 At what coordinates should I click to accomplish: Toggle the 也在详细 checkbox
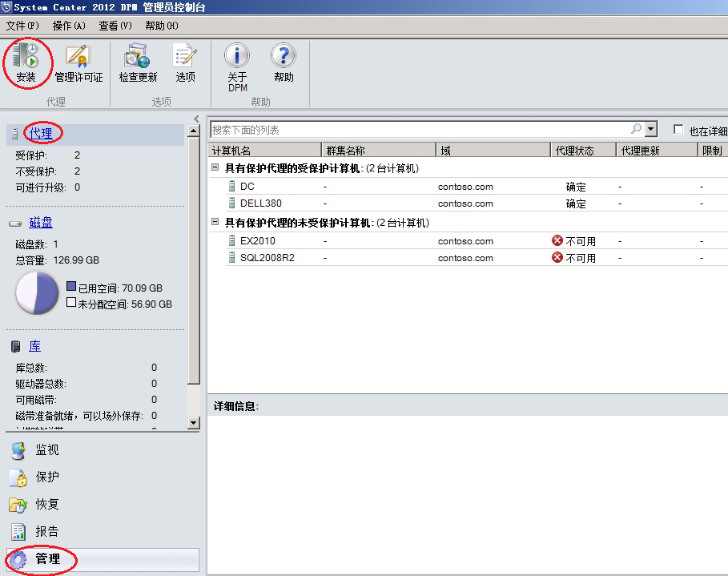(x=678, y=129)
